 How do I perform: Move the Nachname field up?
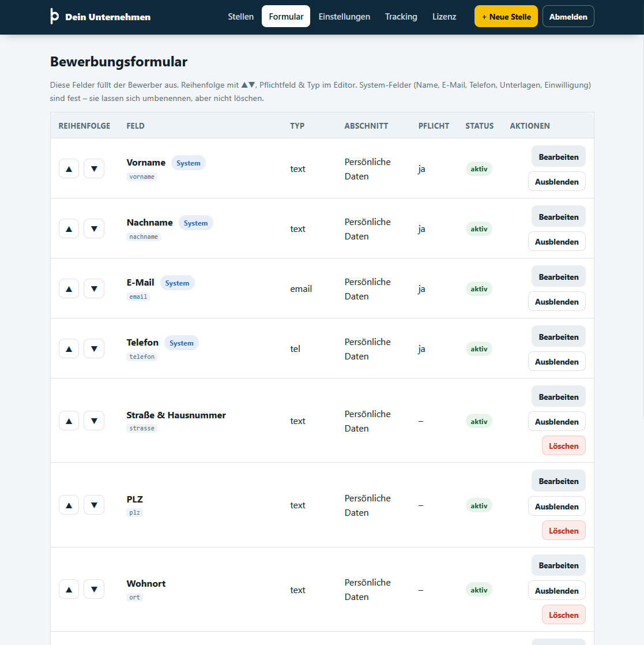[x=69, y=228]
